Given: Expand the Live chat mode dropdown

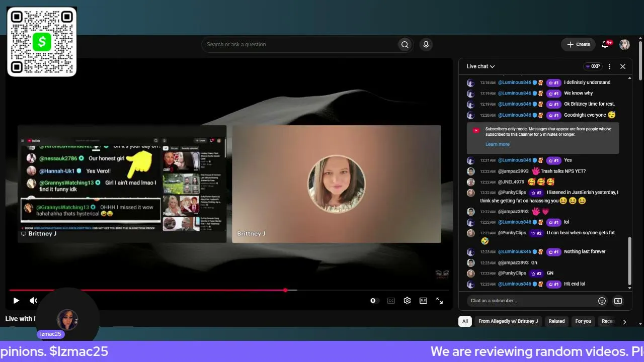Looking at the screenshot, I should 480,66.
